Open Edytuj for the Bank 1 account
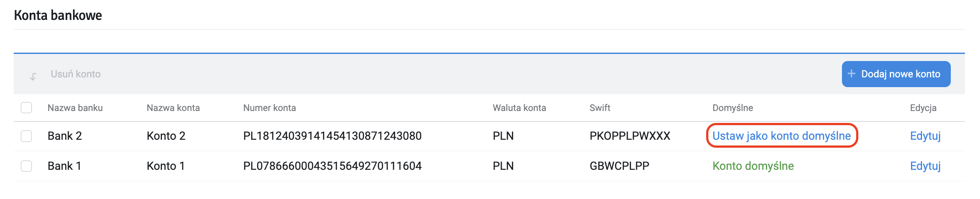The image size is (980, 199). tap(925, 166)
